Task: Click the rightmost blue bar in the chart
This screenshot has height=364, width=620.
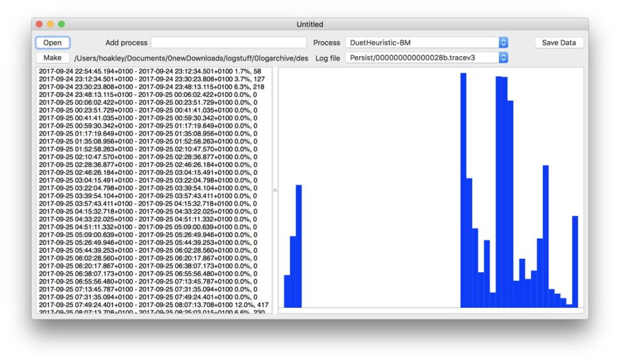Action: [x=575, y=261]
